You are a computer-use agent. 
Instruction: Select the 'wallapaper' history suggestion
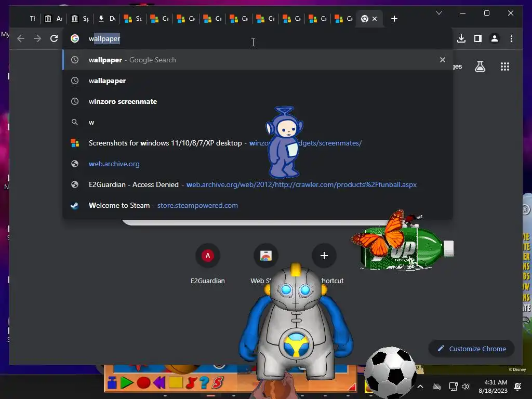point(258,81)
